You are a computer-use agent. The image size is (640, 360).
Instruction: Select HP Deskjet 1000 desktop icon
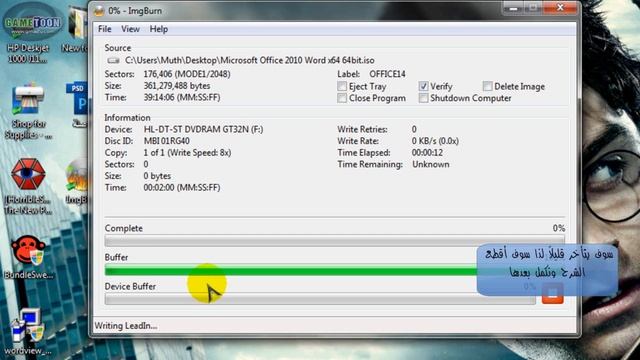(27, 53)
